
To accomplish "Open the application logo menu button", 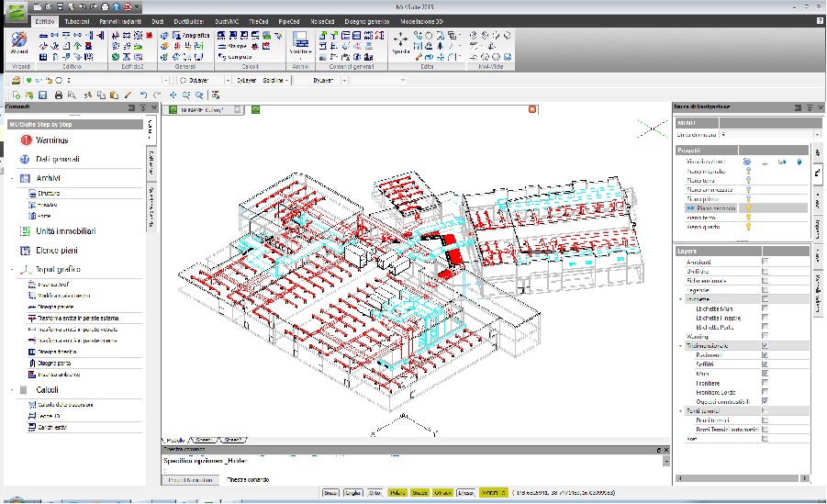I will pyautogui.click(x=17, y=12).
